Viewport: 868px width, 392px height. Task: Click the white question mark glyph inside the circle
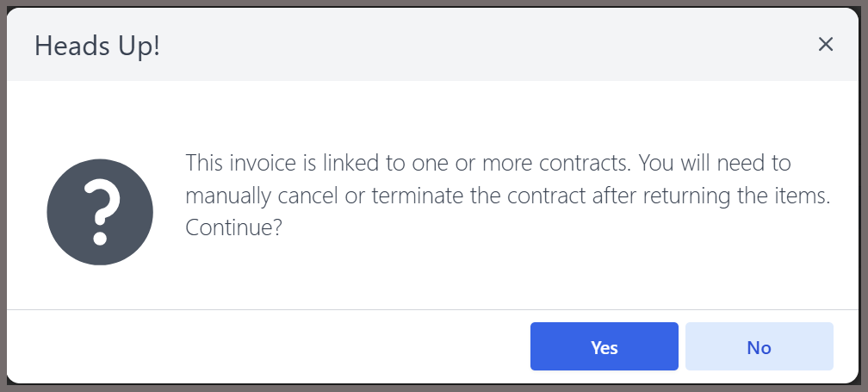tap(101, 213)
